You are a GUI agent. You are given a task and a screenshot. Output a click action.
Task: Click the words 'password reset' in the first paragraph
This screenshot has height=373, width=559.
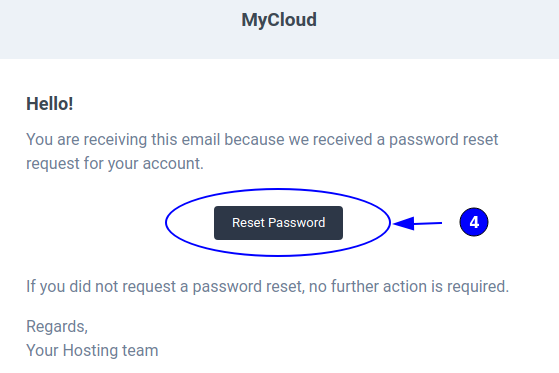tap(443, 140)
